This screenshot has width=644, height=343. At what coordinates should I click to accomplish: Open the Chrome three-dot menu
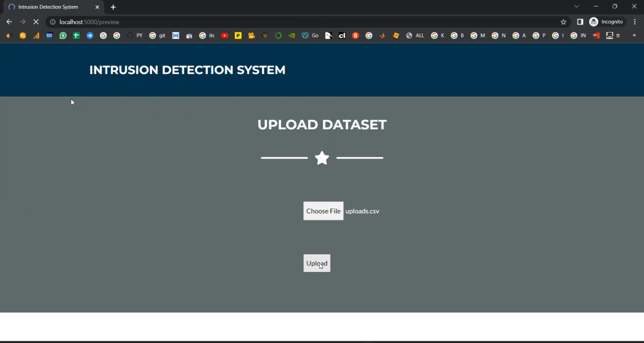pyautogui.click(x=635, y=22)
